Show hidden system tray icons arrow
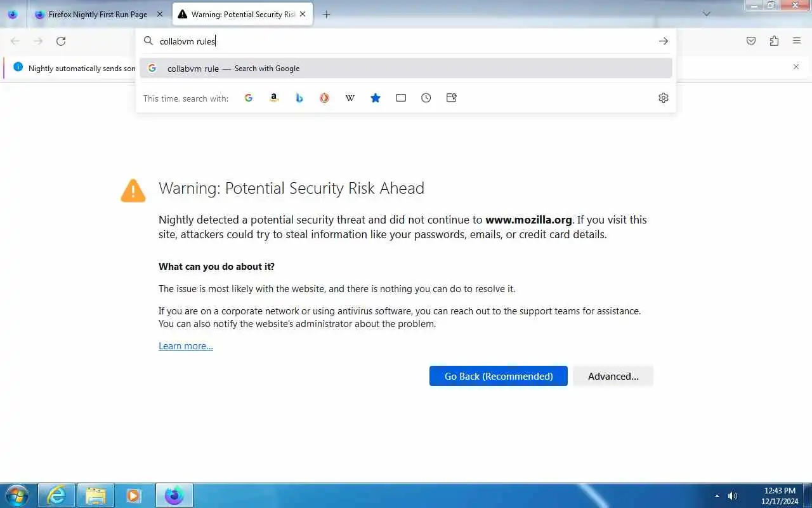812x508 pixels. (x=717, y=496)
